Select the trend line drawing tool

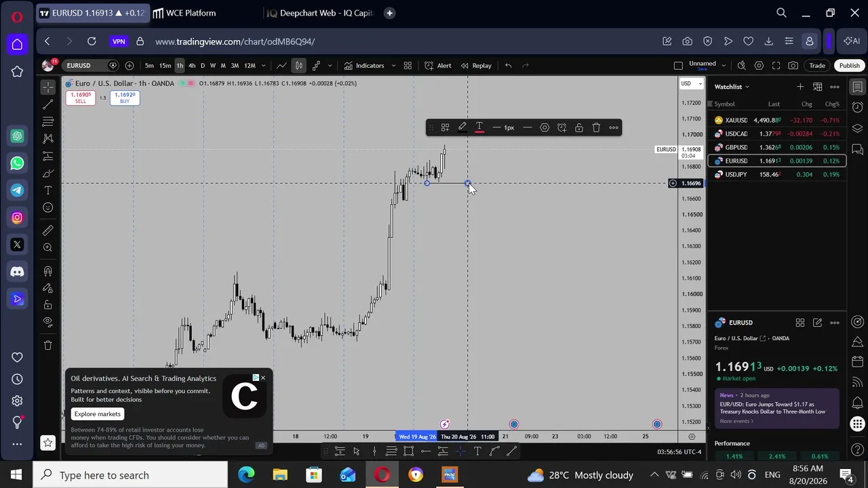pos(47,104)
